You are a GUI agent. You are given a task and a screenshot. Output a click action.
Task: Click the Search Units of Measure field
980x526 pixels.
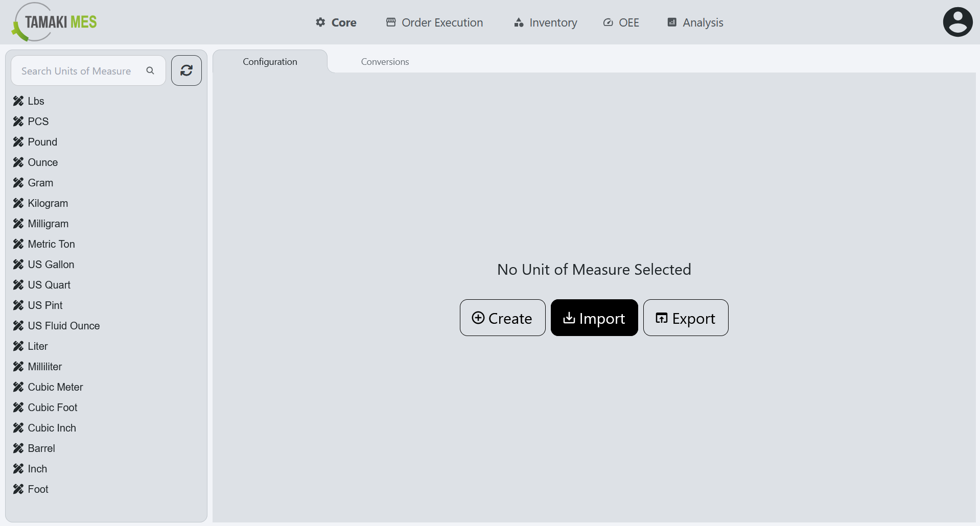[77, 70]
